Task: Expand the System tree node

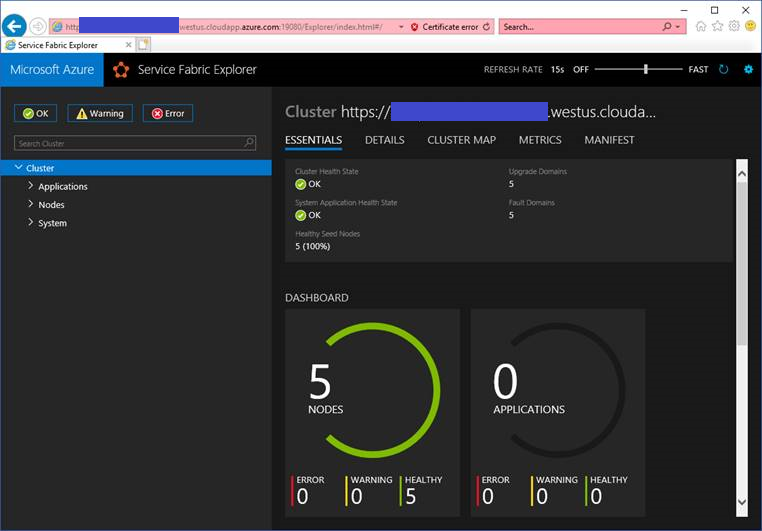Action: (31, 222)
